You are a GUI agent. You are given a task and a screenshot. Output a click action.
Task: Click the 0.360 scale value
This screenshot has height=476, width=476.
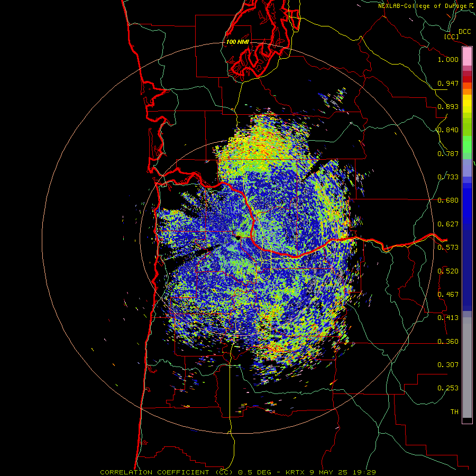[448, 342]
